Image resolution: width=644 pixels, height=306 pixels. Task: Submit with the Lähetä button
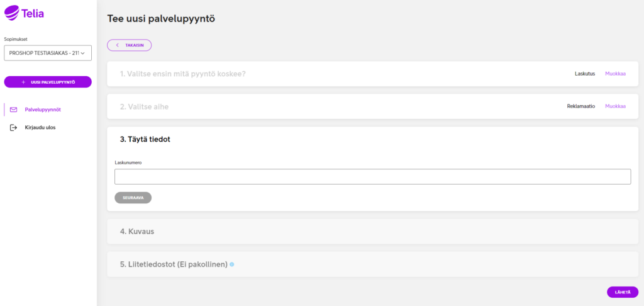(x=622, y=292)
